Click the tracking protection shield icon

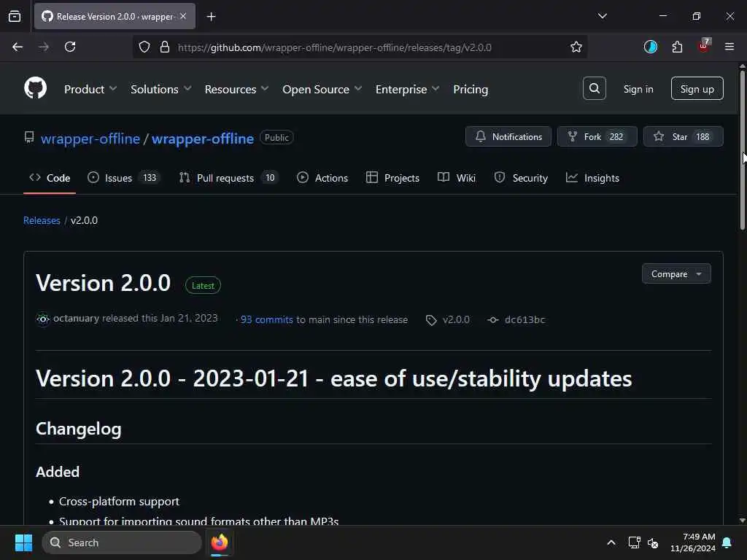tap(144, 47)
